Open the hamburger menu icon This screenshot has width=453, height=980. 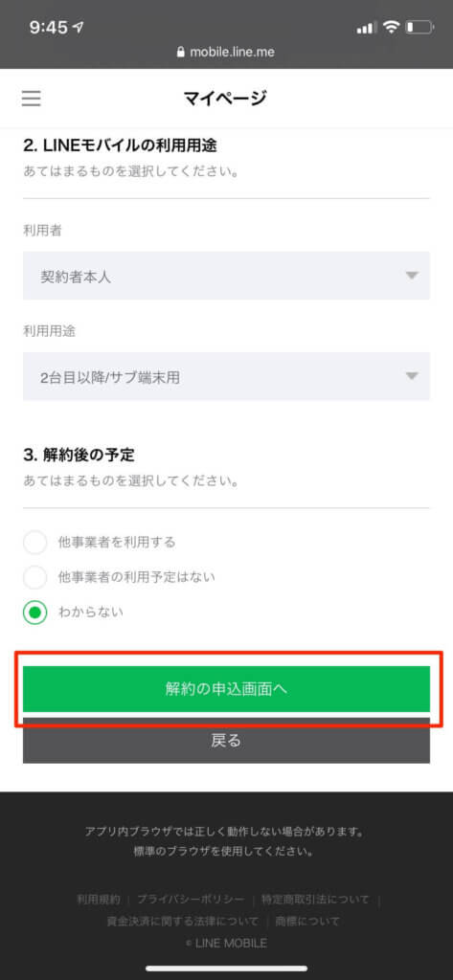pyautogui.click(x=31, y=99)
